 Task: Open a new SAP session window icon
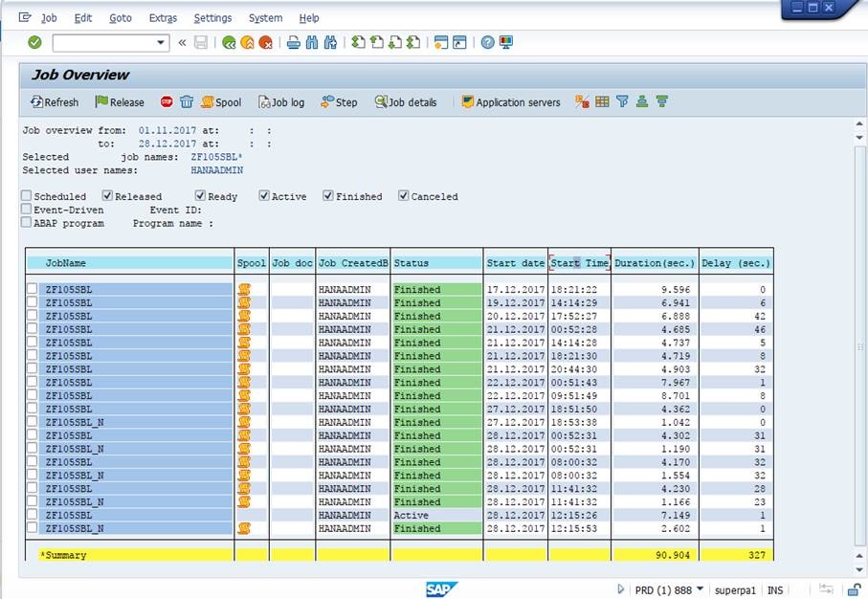click(441, 43)
